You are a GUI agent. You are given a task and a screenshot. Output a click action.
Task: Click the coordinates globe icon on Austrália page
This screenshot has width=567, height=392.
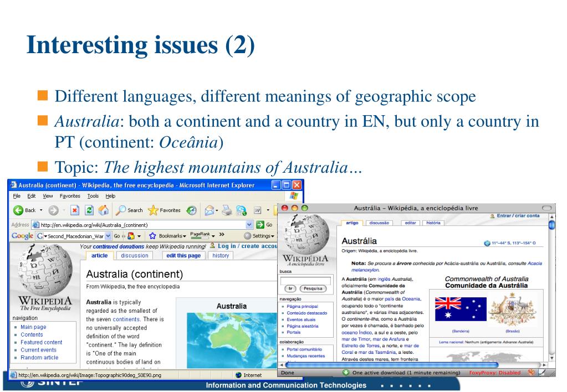pos(487,243)
